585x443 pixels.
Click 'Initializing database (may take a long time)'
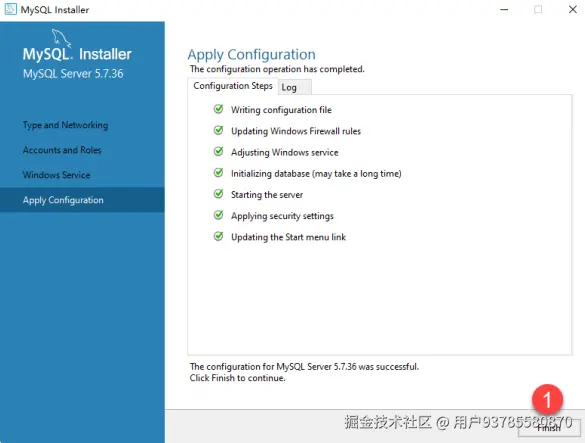(316, 174)
